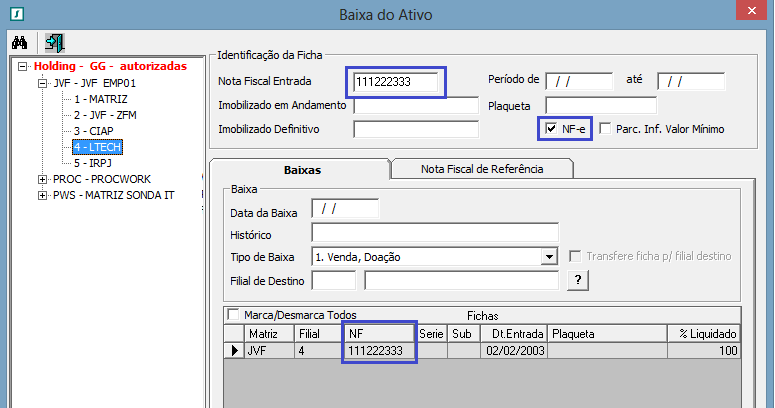Screen dimensions: 775x408
Task: Click the row selector arrow for JVF
Action: tap(234, 351)
